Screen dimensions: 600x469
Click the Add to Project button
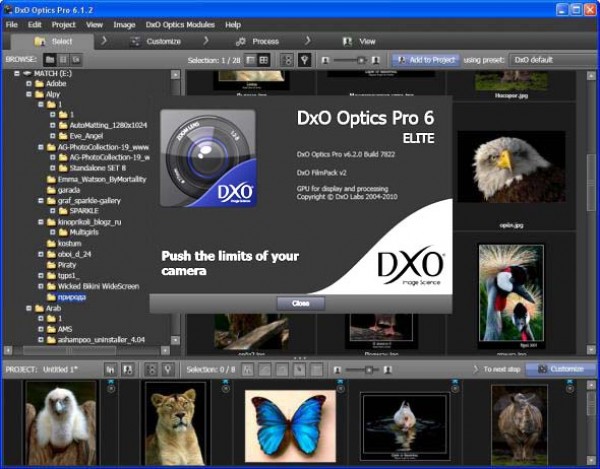tap(425, 60)
